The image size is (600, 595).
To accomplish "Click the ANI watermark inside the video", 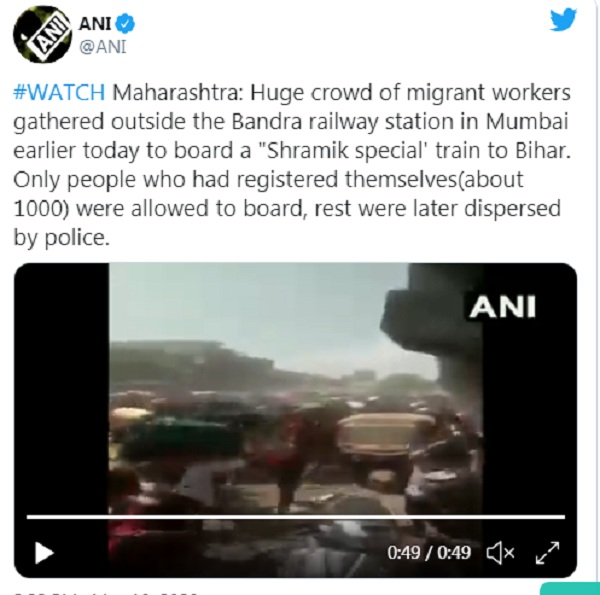I will point(502,307).
